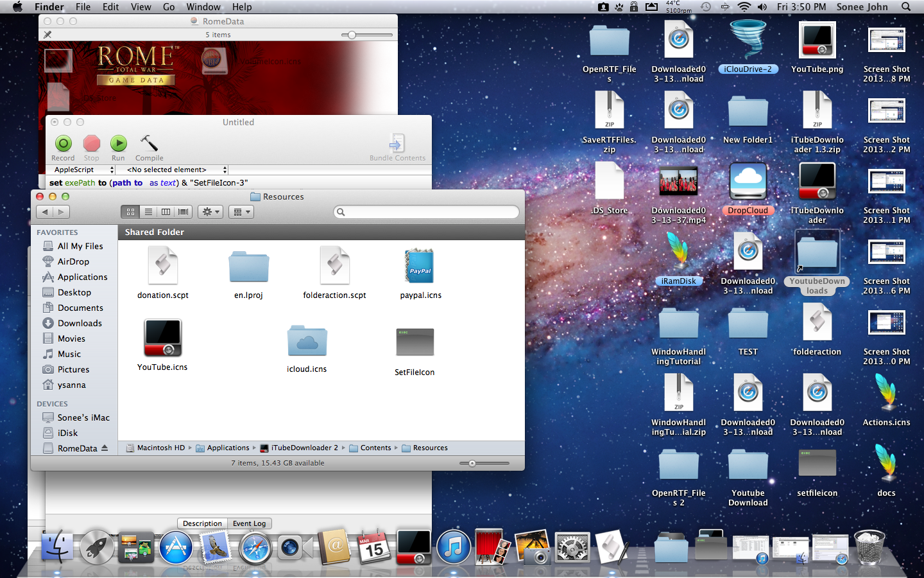Run the AppleScript with the green Run button
924x578 pixels.
[x=118, y=148]
